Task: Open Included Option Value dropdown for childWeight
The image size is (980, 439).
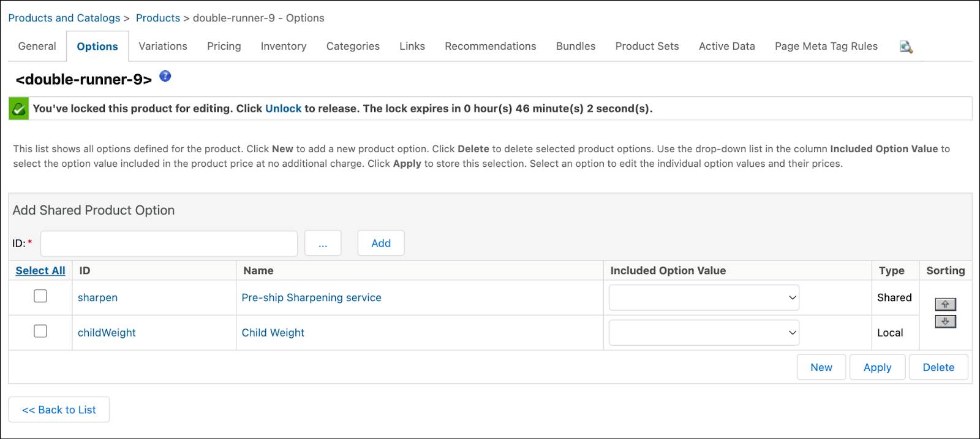Action: [x=704, y=332]
